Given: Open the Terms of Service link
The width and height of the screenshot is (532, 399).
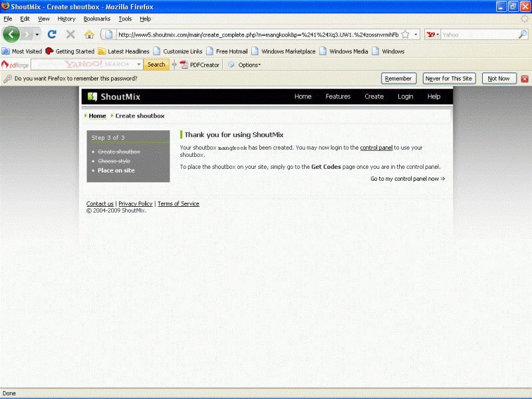Looking at the screenshot, I should point(178,203).
